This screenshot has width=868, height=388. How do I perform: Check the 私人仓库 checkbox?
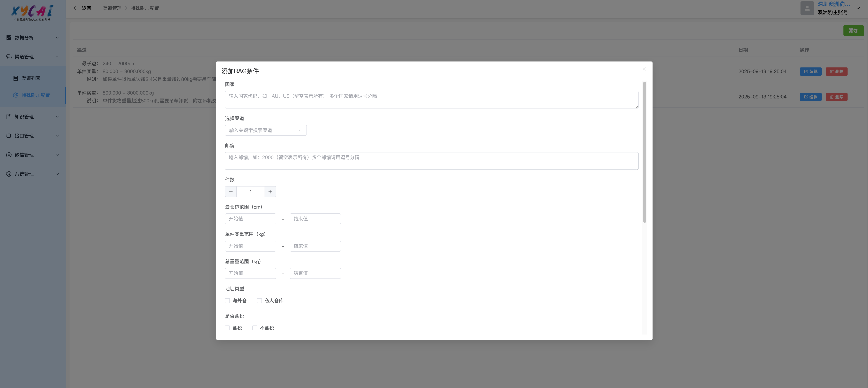pos(259,301)
